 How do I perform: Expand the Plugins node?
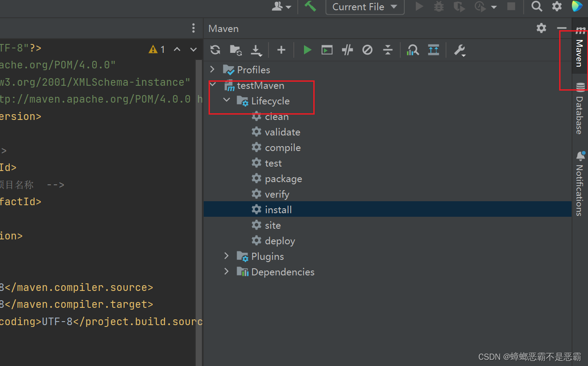click(226, 256)
